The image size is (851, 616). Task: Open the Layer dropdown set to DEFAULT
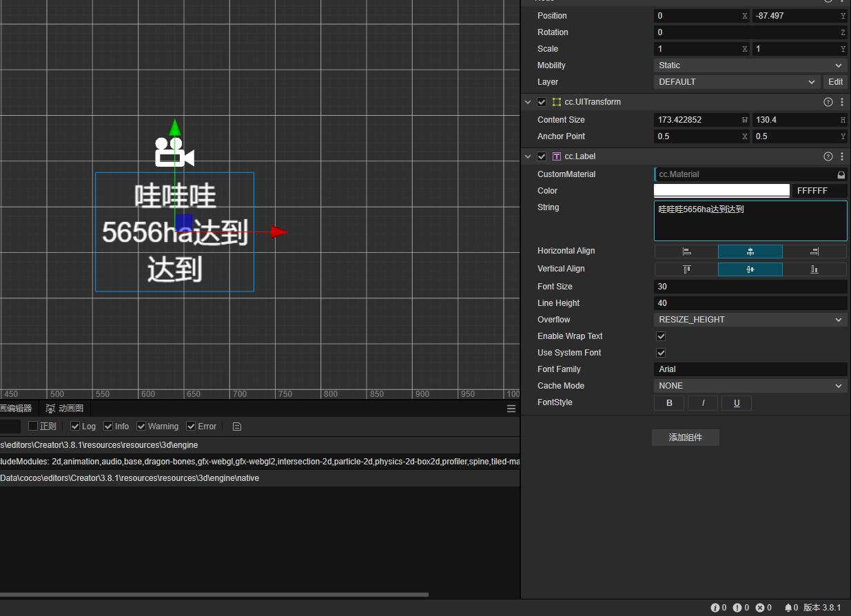737,82
